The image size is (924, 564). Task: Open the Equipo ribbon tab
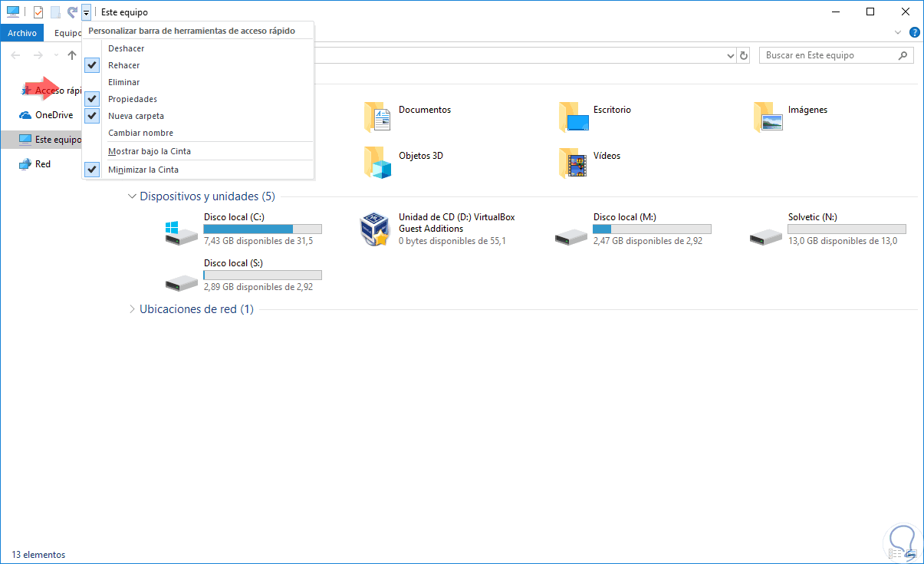(x=67, y=33)
